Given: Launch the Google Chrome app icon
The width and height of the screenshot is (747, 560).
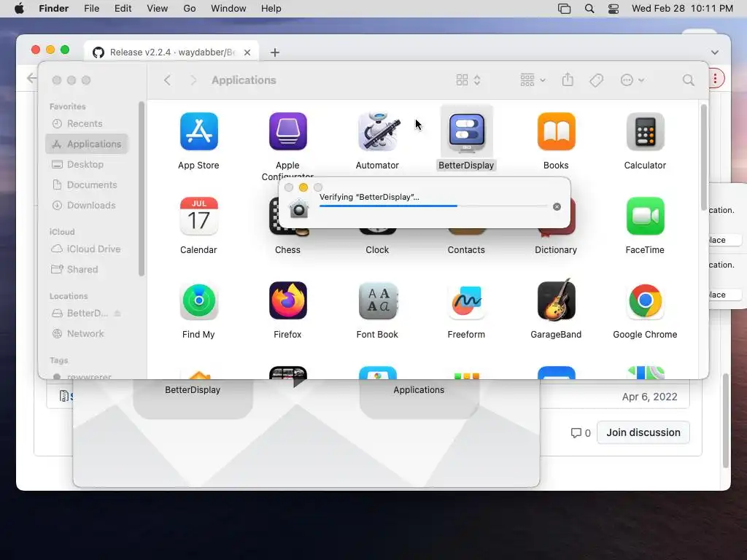Looking at the screenshot, I should pos(645,301).
